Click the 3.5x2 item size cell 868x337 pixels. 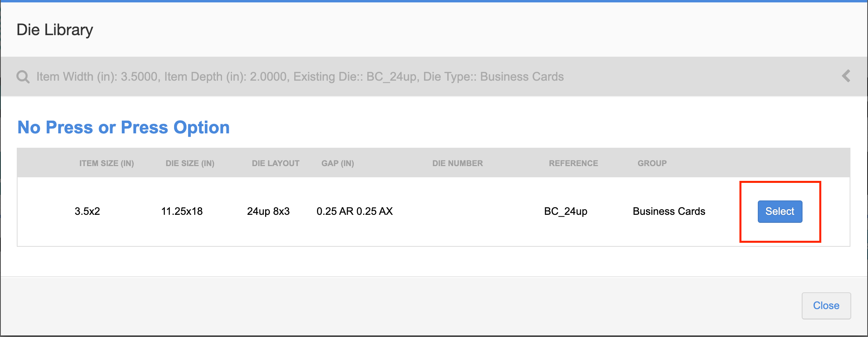87,211
